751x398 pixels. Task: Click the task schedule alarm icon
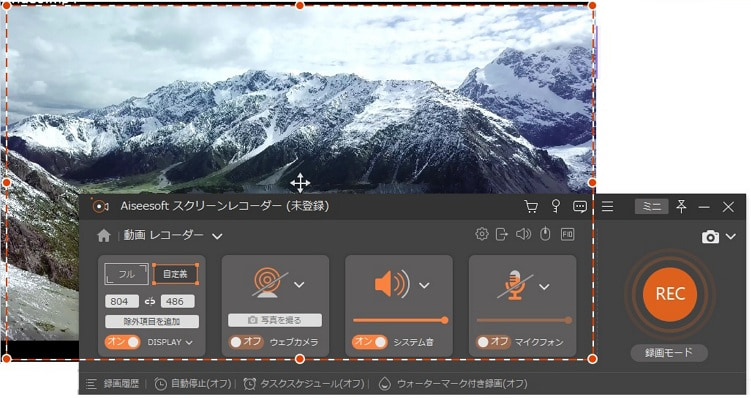coord(250,384)
